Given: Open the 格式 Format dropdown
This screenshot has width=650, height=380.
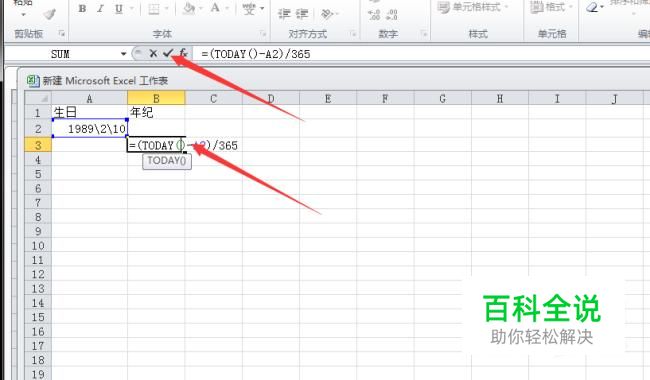Looking at the screenshot, I should [552, 7].
